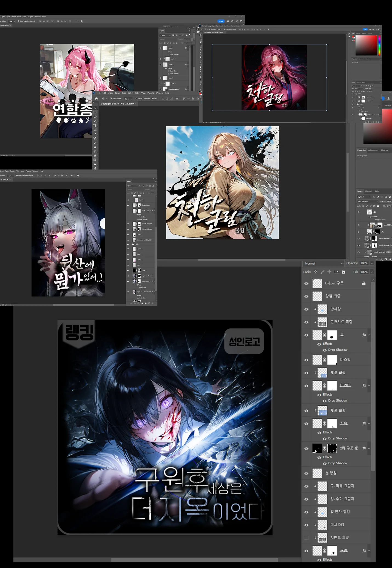Click the add mask button below the blonde window's layers
Image resolution: width=392 pixels, height=568 pixels.
pyautogui.click(x=386, y=259)
